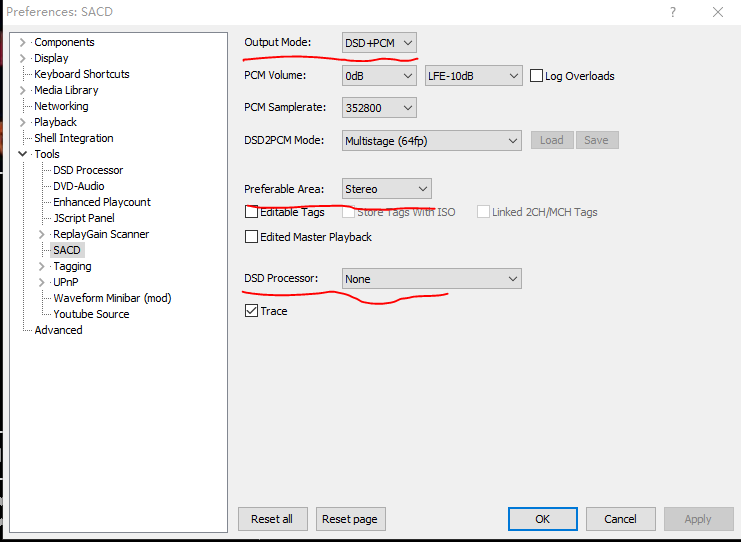
Task: Go to Advanced preferences
Action: click(x=58, y=330)
